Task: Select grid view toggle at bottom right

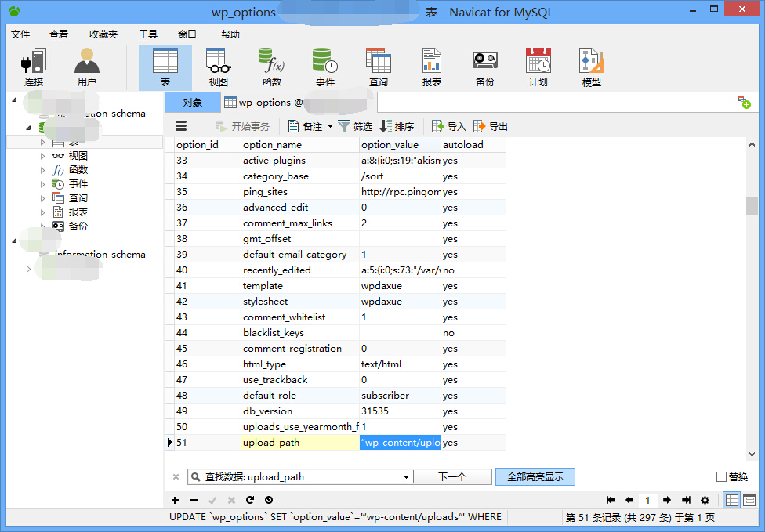Action: (x=731, y=500)
